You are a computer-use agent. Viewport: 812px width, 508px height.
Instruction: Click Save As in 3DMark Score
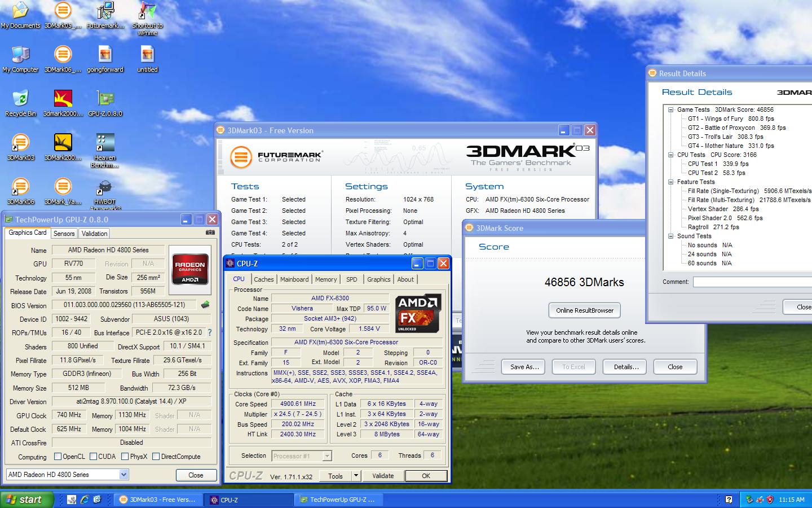point(524,367)
